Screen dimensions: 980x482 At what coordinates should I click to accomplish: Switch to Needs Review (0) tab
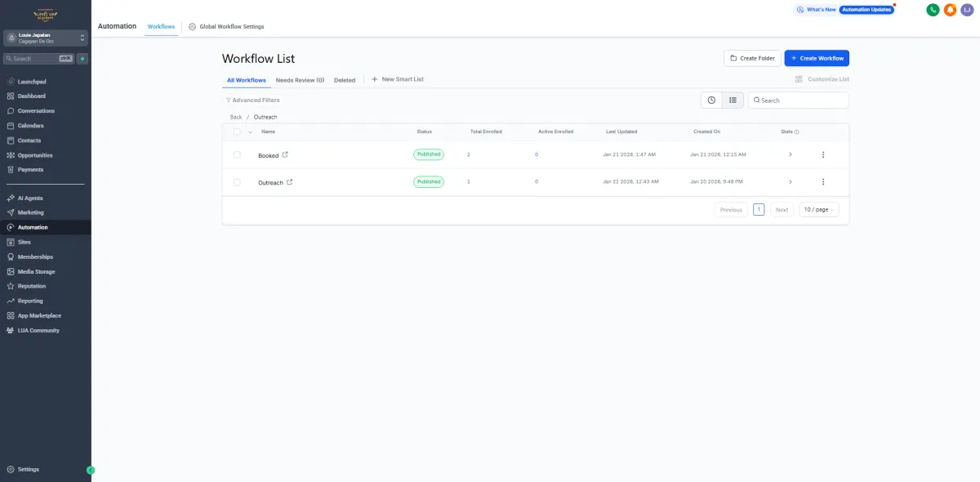(x=300, y=80)
